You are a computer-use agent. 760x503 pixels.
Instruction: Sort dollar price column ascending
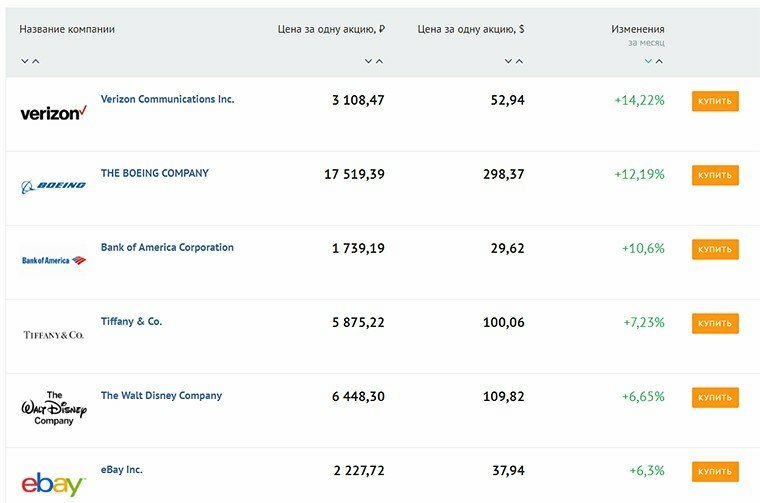(x=519, y=61)
